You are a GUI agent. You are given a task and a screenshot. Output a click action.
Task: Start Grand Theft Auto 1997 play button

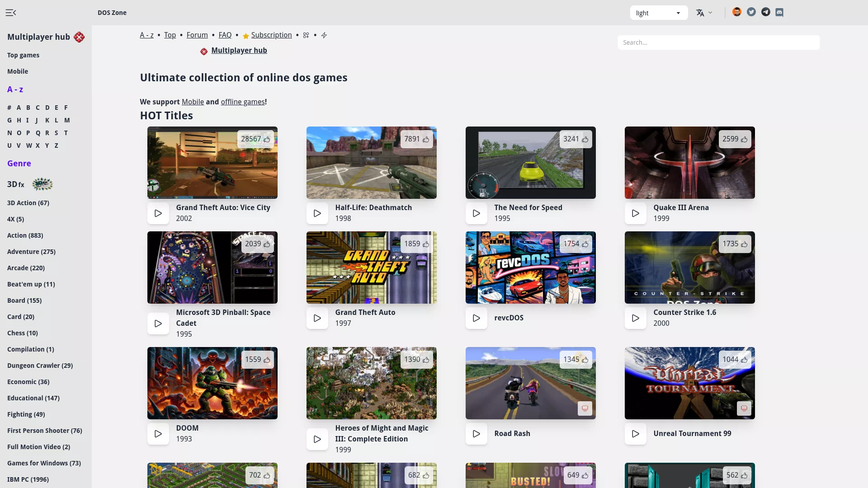(317, 318)
